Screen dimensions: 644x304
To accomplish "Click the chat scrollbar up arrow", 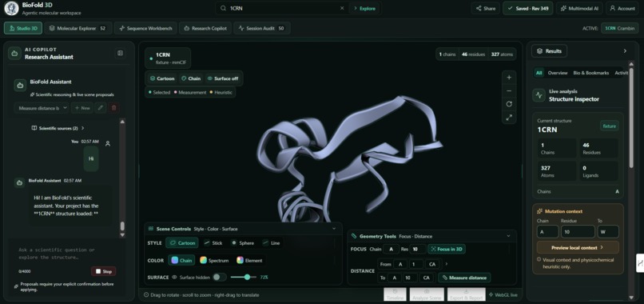I will (122, 122).
